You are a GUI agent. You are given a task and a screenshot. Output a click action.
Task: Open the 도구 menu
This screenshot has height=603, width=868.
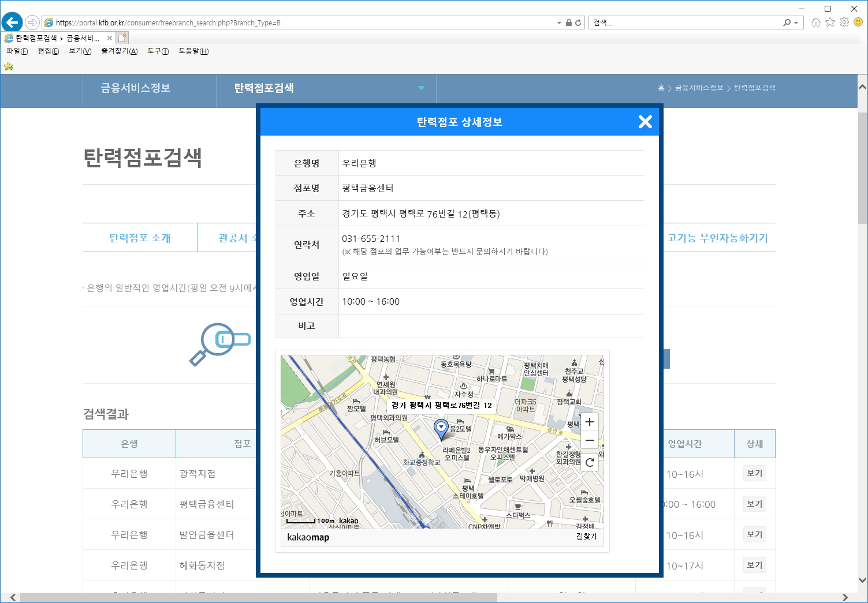pyautogui.click(x=158, y=51)
